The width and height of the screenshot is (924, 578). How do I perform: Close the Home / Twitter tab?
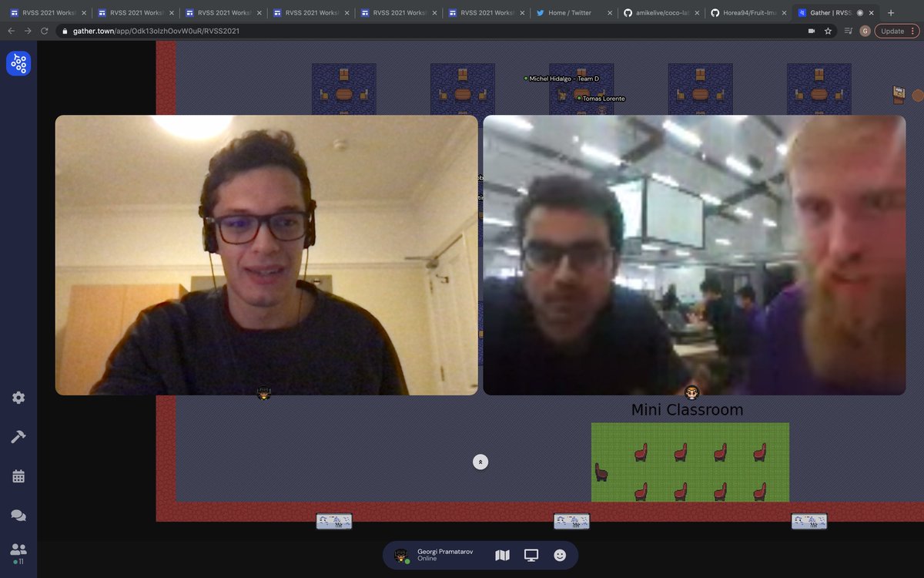click(x=610, y=13)
